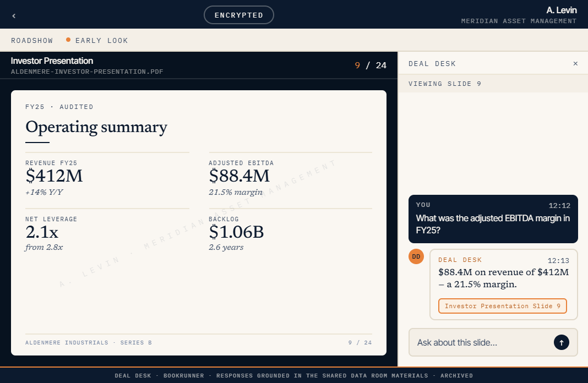Click the 2.1x net leverage value
The image size is (588, 383).
[x=42, y=232]
